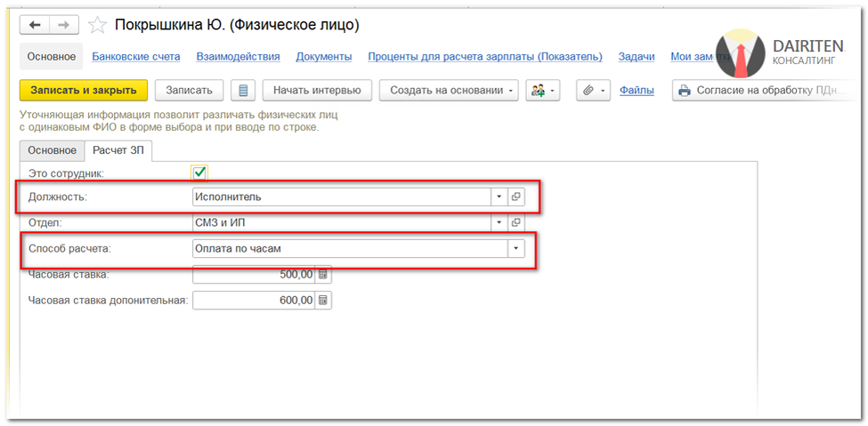
Task: Click the paperclip attachments icon
Action: tap(593, 90)
